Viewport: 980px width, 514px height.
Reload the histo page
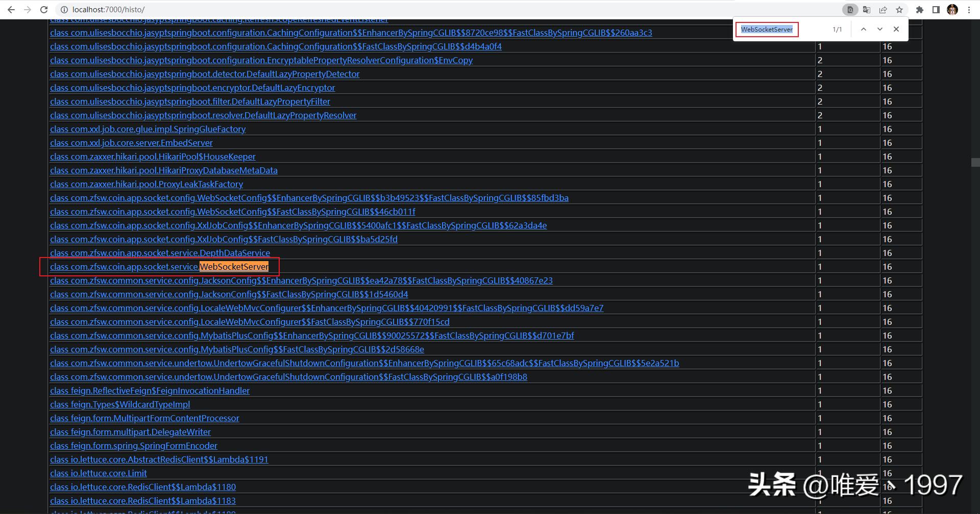44,10
